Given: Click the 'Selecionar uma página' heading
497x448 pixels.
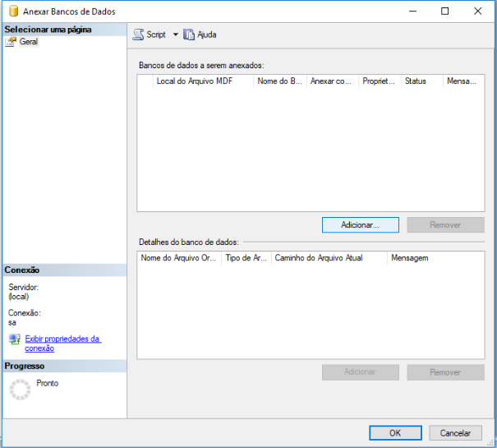Looking at the screenshot, I should point(48,30).
